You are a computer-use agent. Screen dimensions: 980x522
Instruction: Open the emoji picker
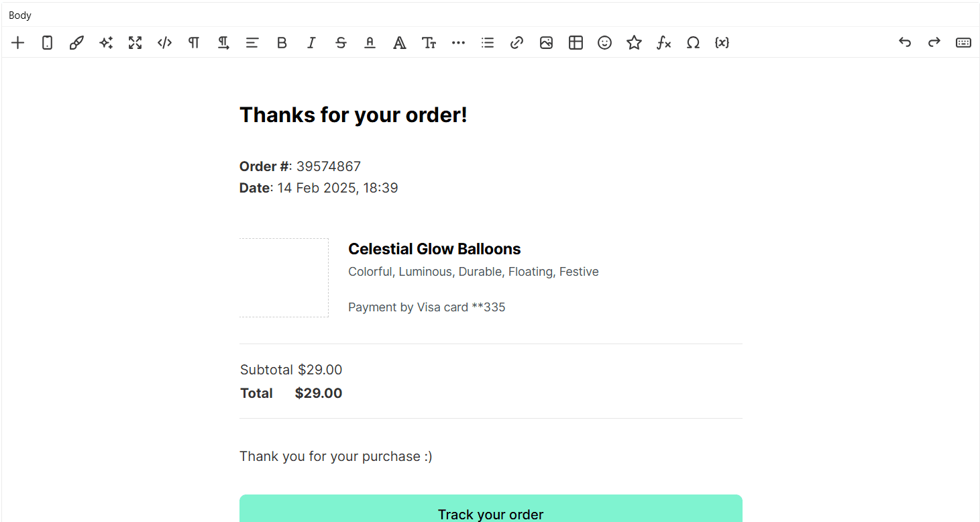tap(605, 43)
